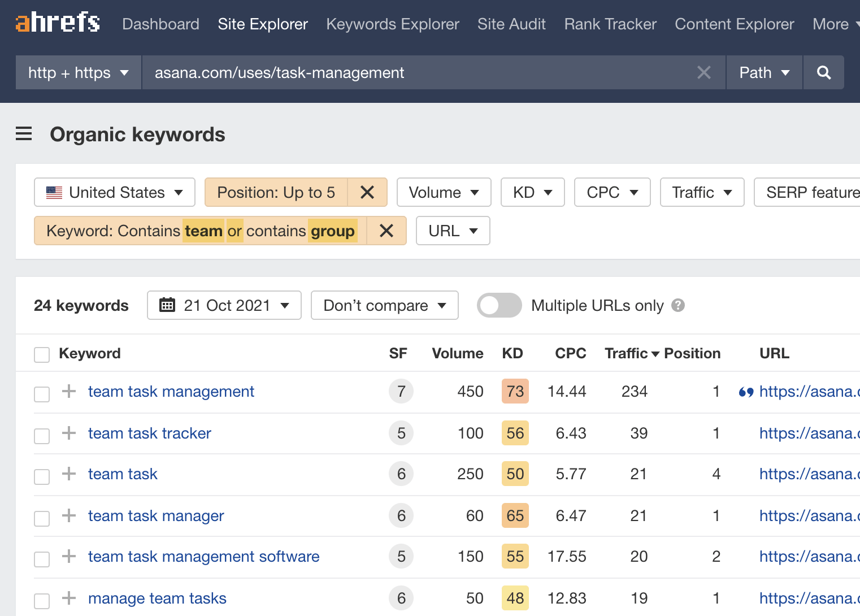Click the ahrefs logo
The width and height of the screenshot is (860, 616).
tap(57, 23)
